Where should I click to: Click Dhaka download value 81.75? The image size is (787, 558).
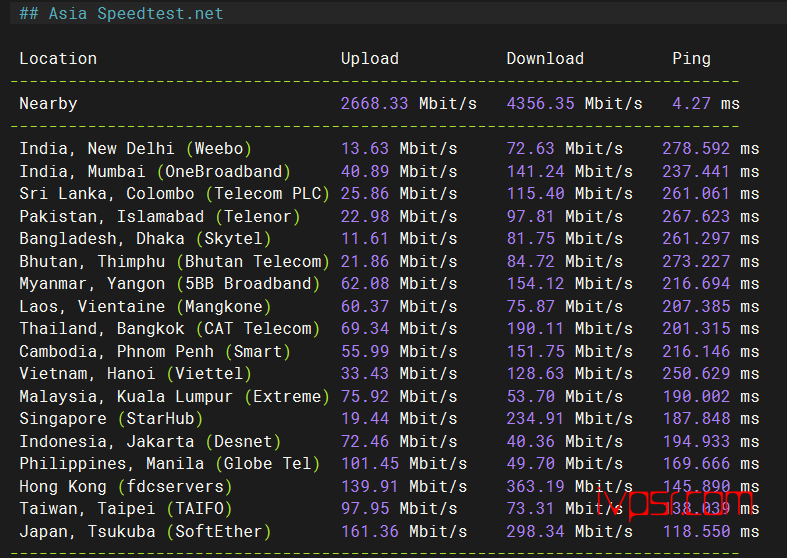tap(531, 239)
